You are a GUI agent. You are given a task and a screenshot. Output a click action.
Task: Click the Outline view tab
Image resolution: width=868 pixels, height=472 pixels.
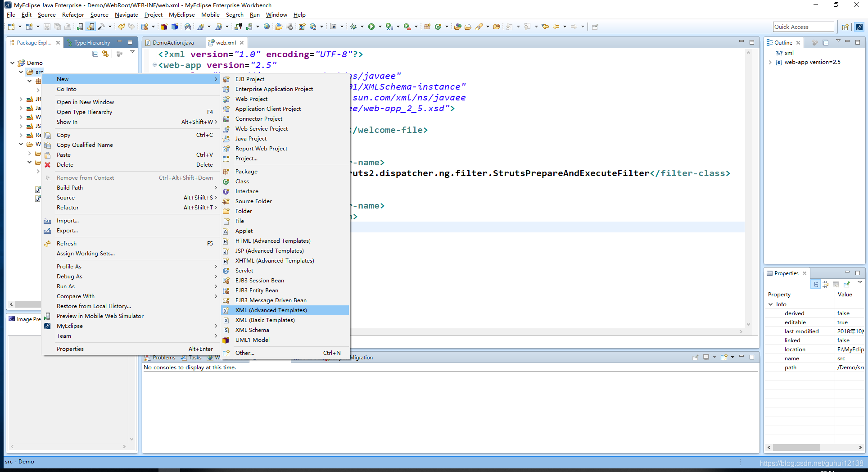click(783, 43)
